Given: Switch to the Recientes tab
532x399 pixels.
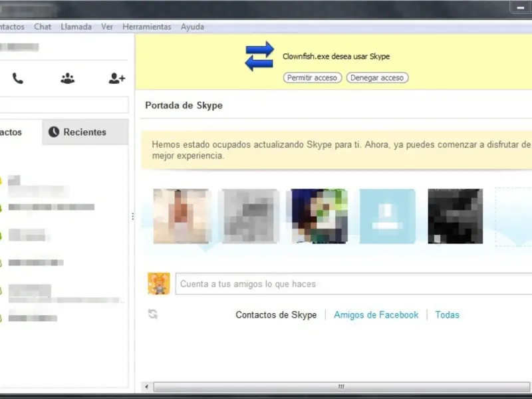Looking at the screenshot, I should pos(86,132).
